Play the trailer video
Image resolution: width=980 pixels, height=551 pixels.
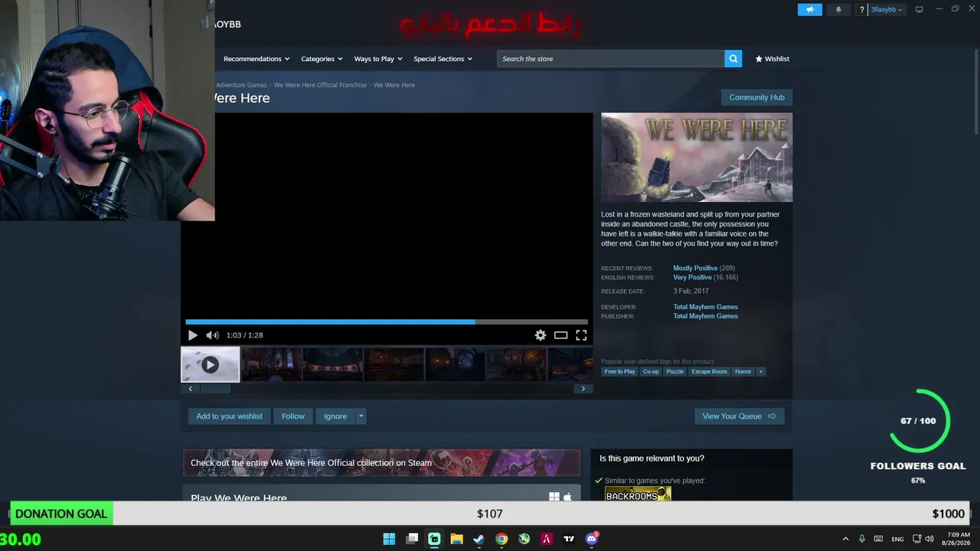tap(192, 335)
